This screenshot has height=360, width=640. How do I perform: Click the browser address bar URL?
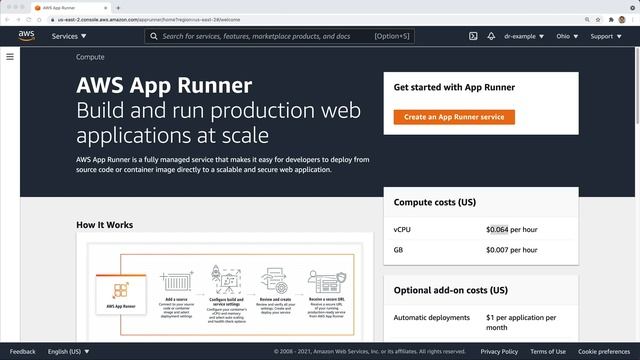149,20
